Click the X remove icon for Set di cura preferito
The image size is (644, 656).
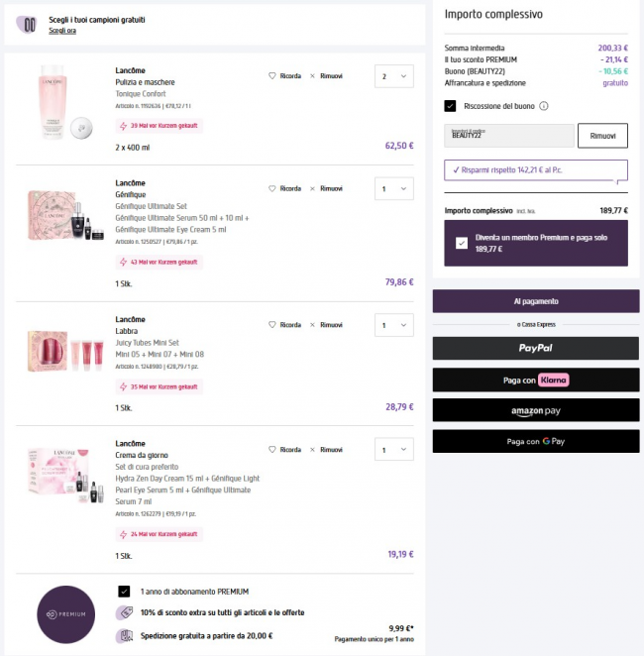pyautogui.click(x=312, y=449)
